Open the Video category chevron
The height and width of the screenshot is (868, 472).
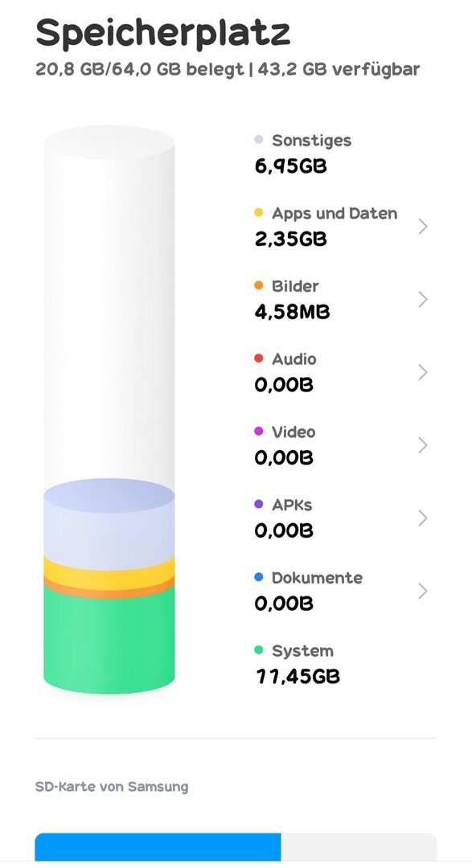click(x=423, y=445)
